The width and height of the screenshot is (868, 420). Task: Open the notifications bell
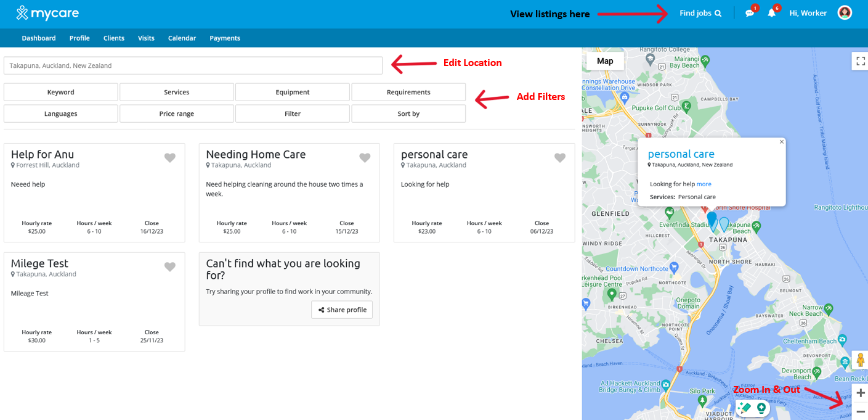coord(771,13)
